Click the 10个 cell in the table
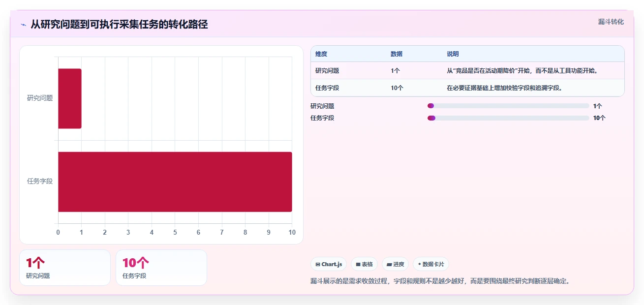Screen dimensions: 644x305 pyautogui.click(x=397, y=88)
